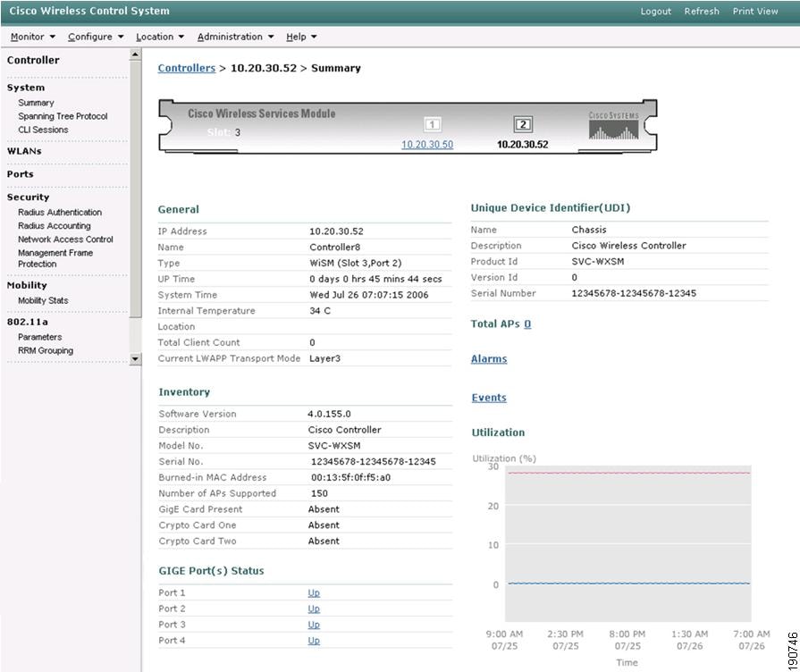Viewport: 800px width, 672px height.
Task: Click the Location menu dropdown arrow
Action: tap(181, 37)
